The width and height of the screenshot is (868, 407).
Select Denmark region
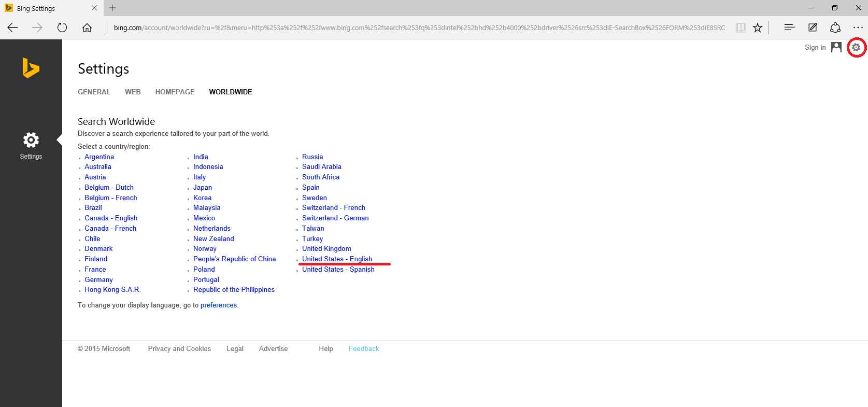[98, 248]
